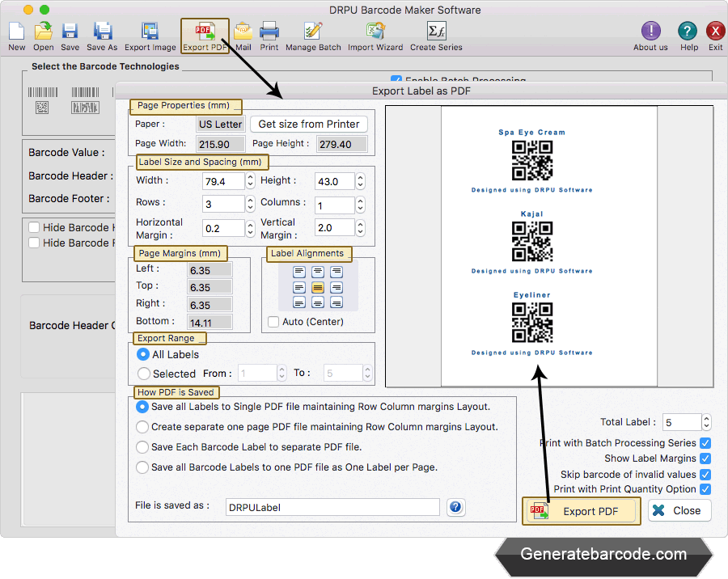Click the Export Image toolbar icon
This screenshot has width=728, height=579.
(150, 32)
